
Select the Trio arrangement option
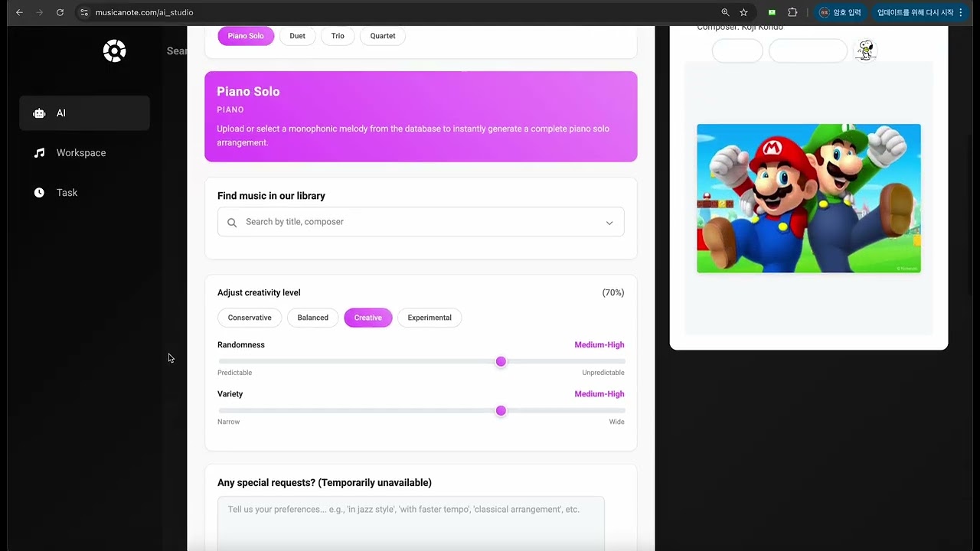pos(338,36)
